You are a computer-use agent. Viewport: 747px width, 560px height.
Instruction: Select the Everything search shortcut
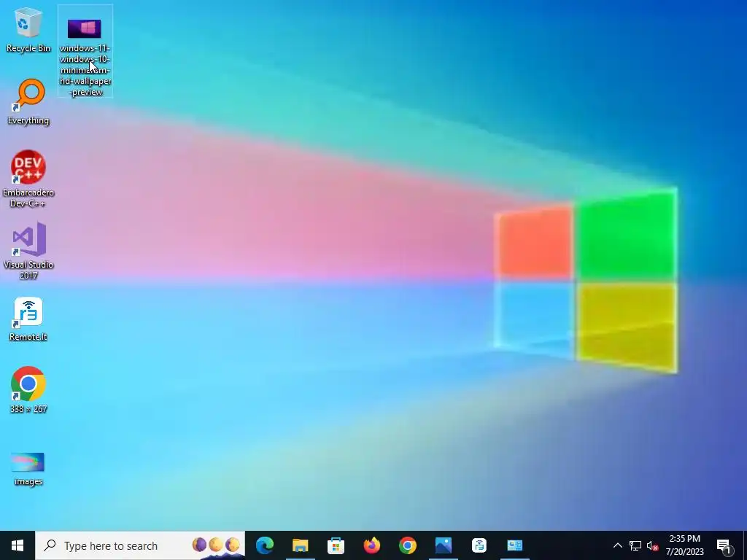pos(28,102)
